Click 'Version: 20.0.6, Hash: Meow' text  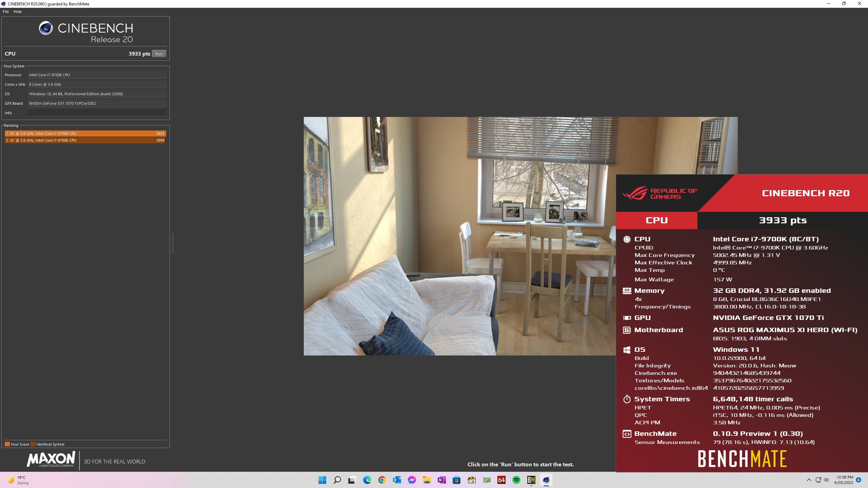click(x=754, y=366)
